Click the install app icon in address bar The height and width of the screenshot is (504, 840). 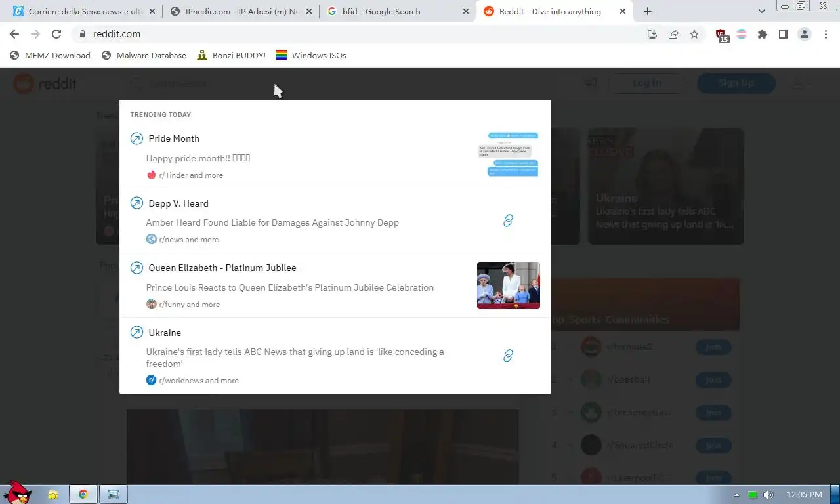pyautogui.click(x=652, y=34)
